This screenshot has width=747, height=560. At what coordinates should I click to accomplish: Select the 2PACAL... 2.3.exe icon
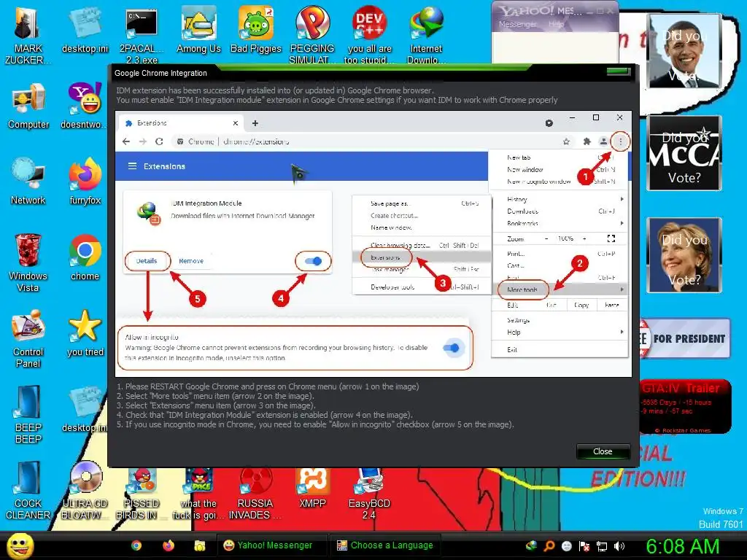[142, 34]
